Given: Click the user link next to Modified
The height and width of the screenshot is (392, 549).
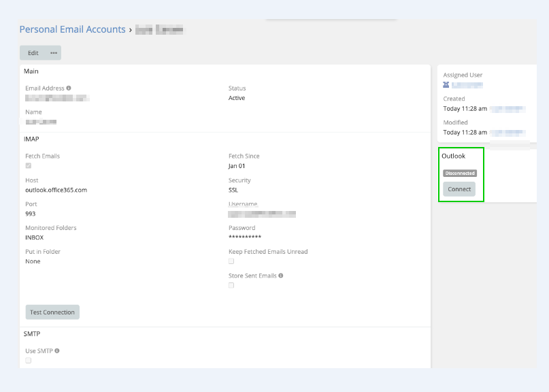Looking at the screenshot, I should pyautogui.click(x=508, y=132).
